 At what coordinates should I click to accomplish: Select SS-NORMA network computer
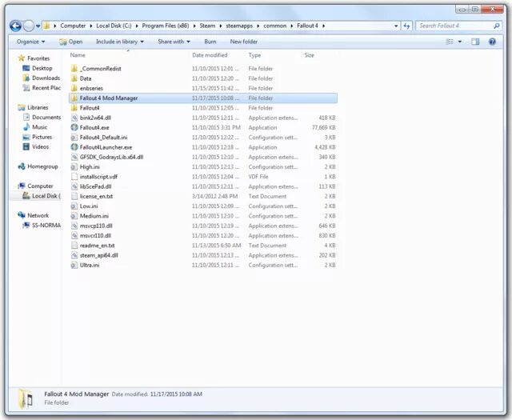click(x=42, y=226)
